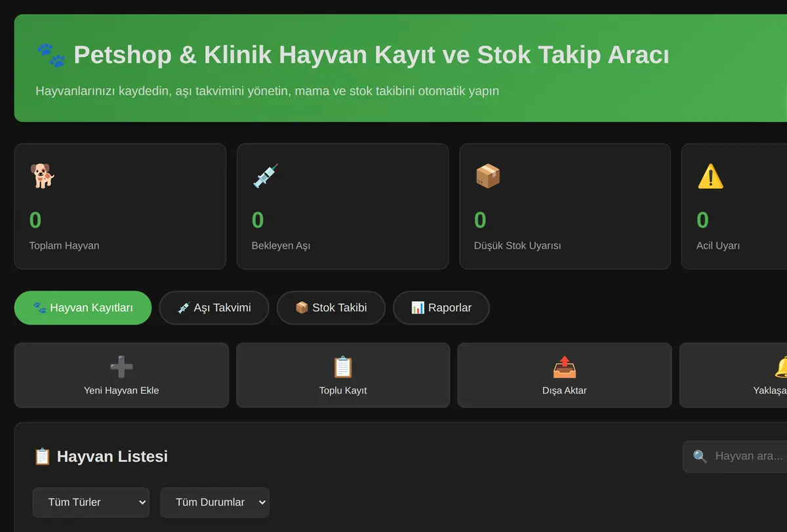Click the Düşük Stok Uyarısı label
Viewport: 787px width, 532px height.
point(517,246)
